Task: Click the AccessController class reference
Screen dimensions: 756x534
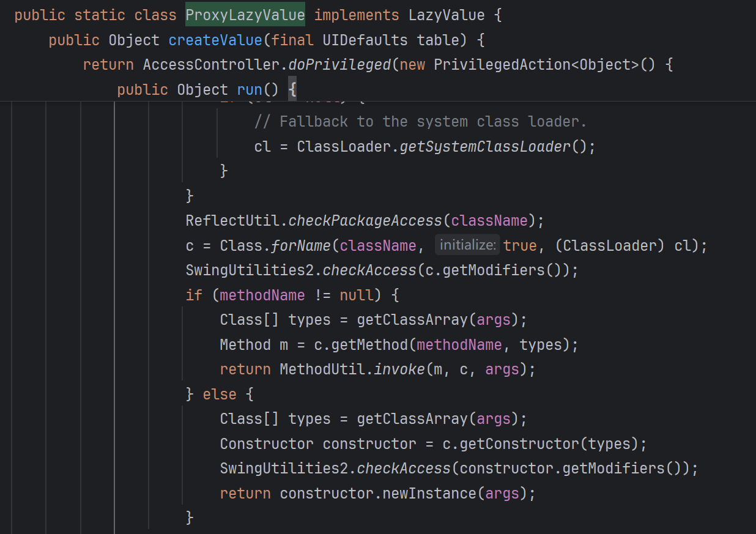Action: pos(210,65)
